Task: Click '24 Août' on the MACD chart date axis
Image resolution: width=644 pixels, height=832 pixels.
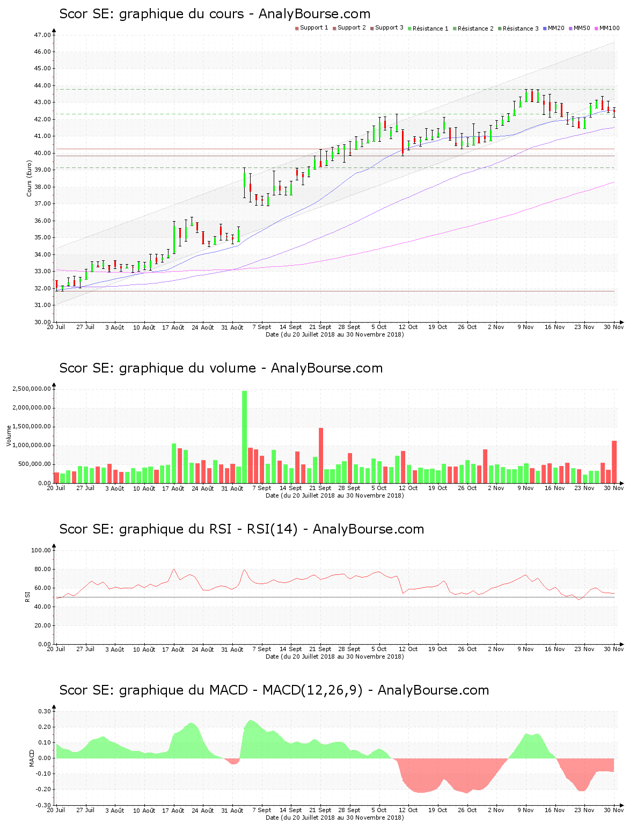Action: 203,810
